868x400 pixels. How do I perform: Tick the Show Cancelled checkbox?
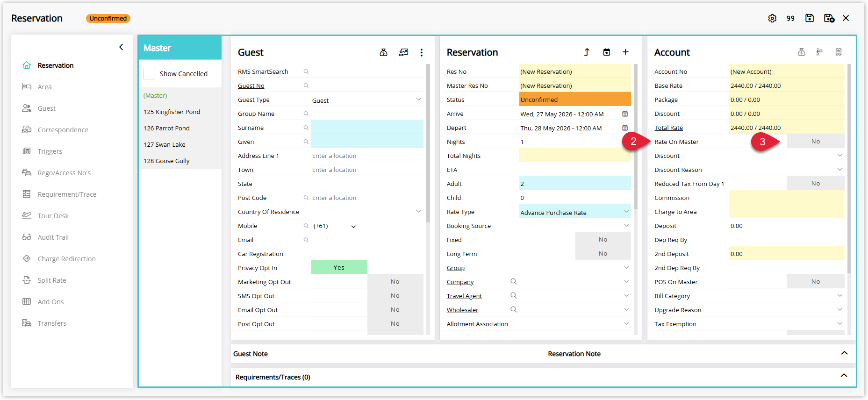(x=150, y=74)
